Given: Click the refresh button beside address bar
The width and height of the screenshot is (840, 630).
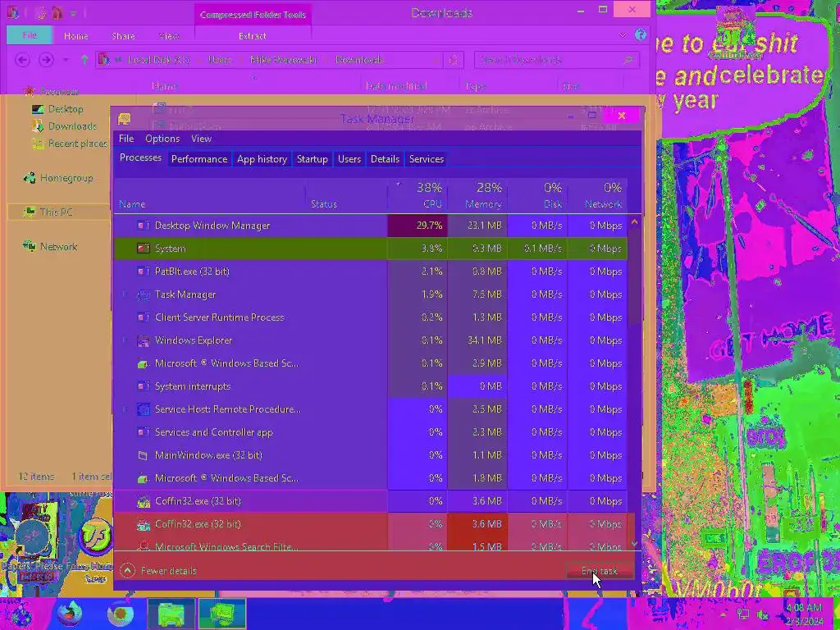Looking at the screenshot, I should click(x=454, y=60).
